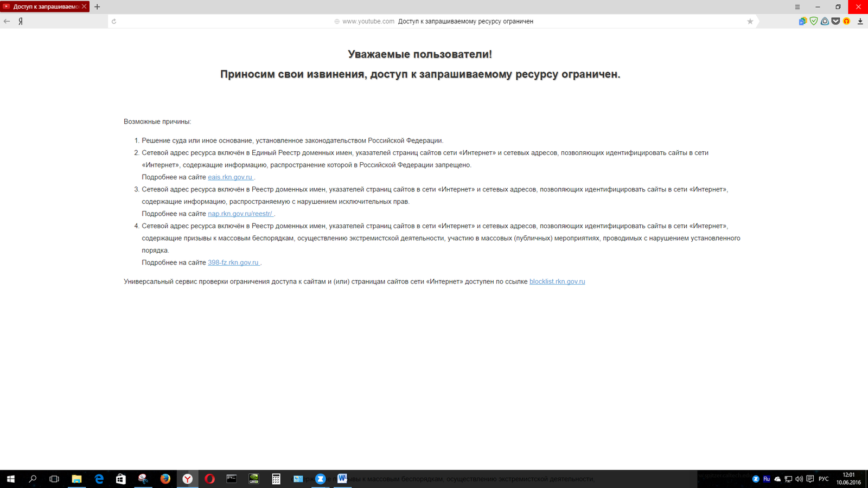This screenshot has height=488, width=868.
Task: Click the www.youtube.com address bar
Action: pos(368,21)
